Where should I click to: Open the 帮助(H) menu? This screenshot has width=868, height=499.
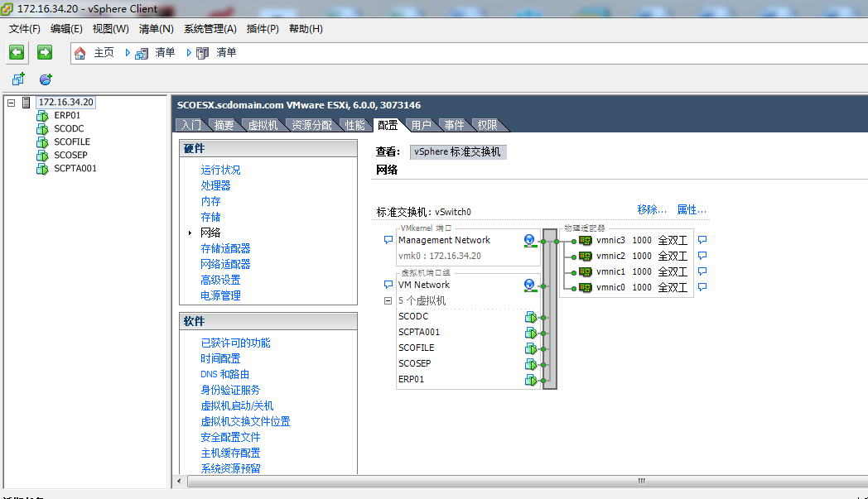coord(306,29)
